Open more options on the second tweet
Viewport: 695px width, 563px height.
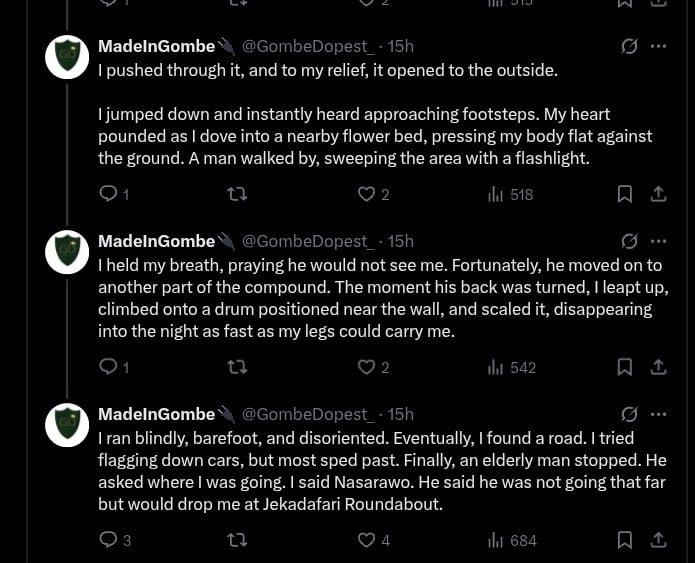658,241
